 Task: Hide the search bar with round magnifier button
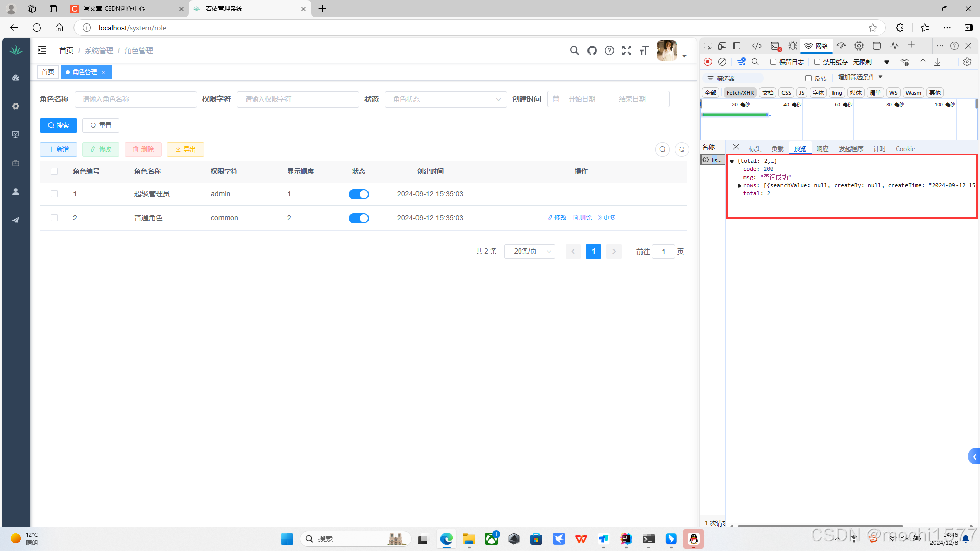point(663,149)
